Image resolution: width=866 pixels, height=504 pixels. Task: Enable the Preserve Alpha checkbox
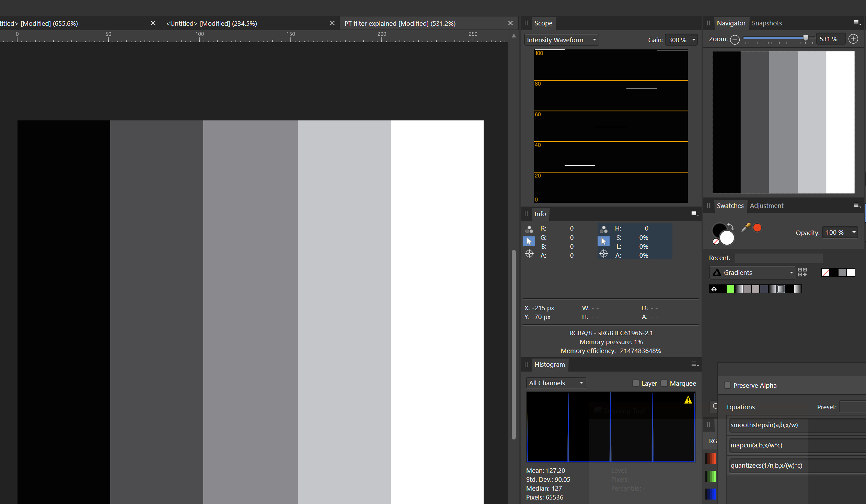[x=728, y=385]
